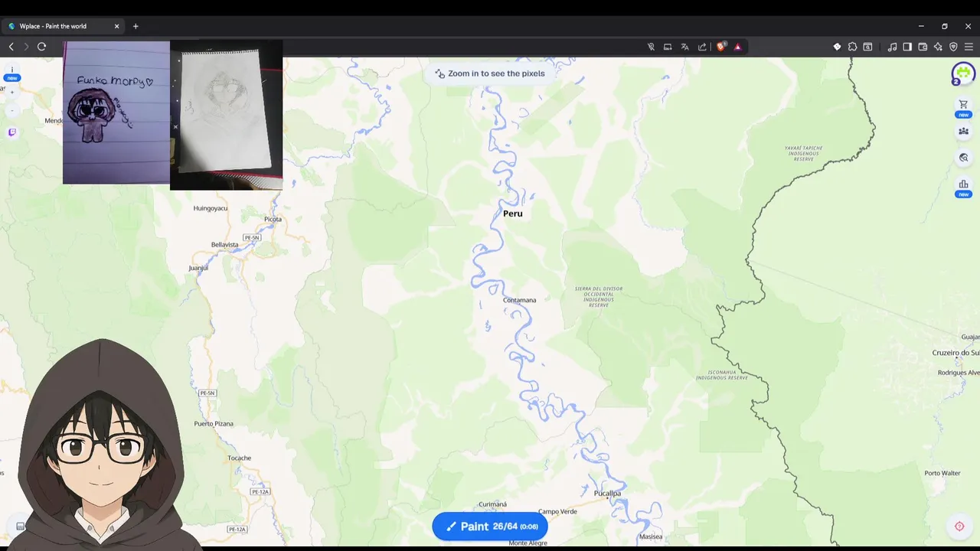Screen dimensions: 980x551
Task: Click Isconahua Indigenous Reserve label
Action: tap(722, 375)
